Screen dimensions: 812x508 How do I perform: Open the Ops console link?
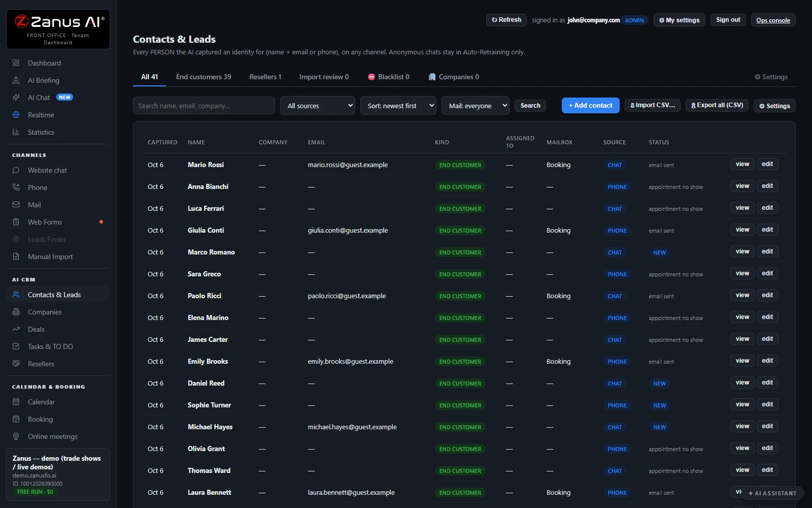pos(773,20)
